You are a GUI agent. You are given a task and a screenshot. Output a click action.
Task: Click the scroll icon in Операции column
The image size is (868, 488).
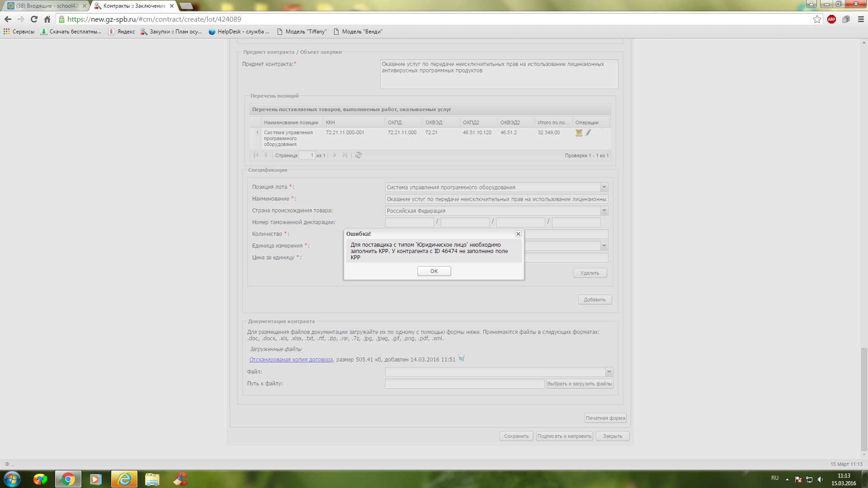coord(579,133)
